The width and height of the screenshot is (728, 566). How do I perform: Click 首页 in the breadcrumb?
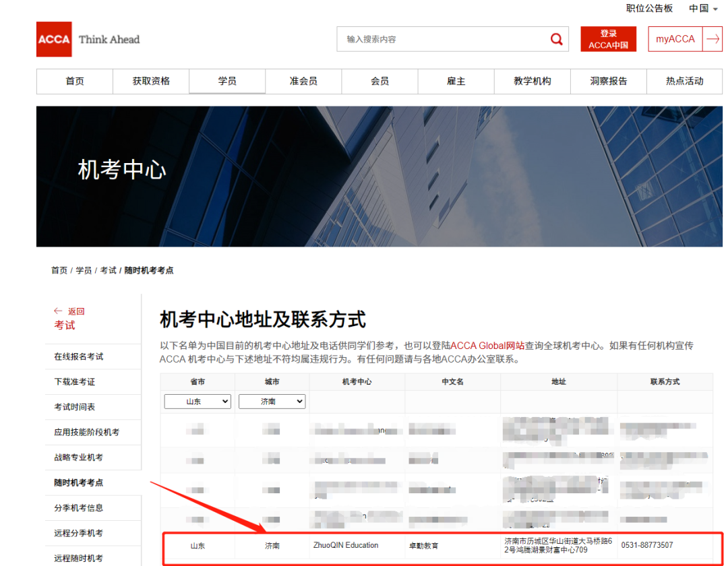tap(59, 270)
